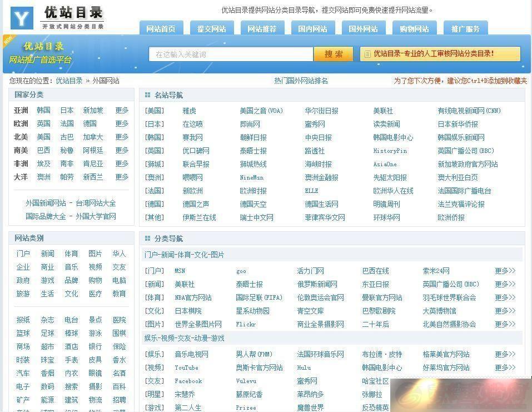Open the 日本 country link
532x412 pixels.
(x=67, y=110)
